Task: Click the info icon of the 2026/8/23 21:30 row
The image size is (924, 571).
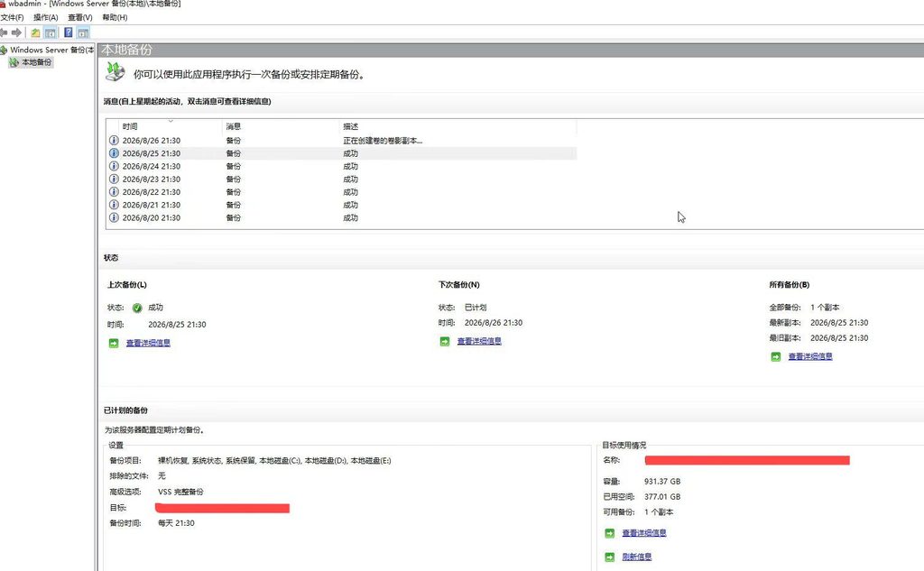Action: (x=114, y=180)
